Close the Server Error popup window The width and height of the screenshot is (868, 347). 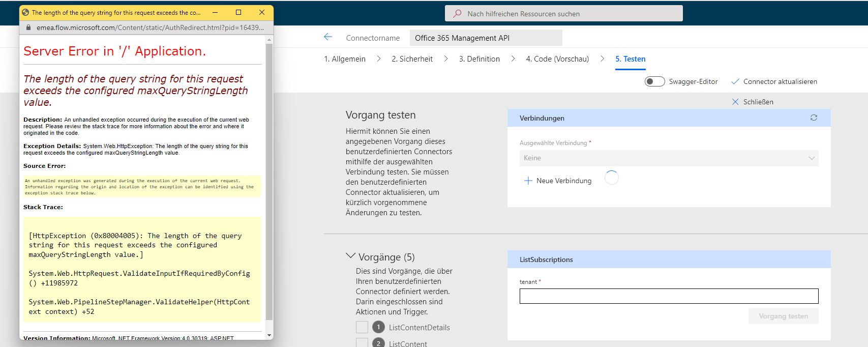point(262,12)
